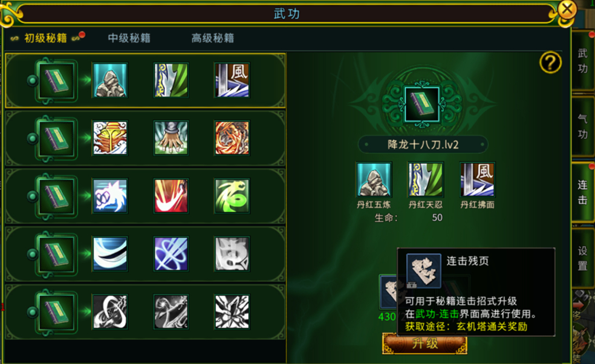Switch to the 中级秘籍 tab
The image size is (595, 364).
(129, 38)
